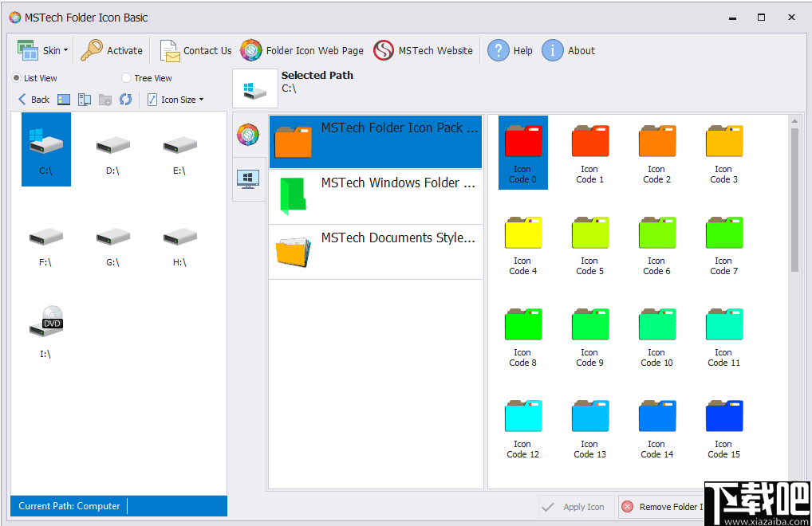Pick yellow folder Icon Code 4

click(x=523, y=244)
